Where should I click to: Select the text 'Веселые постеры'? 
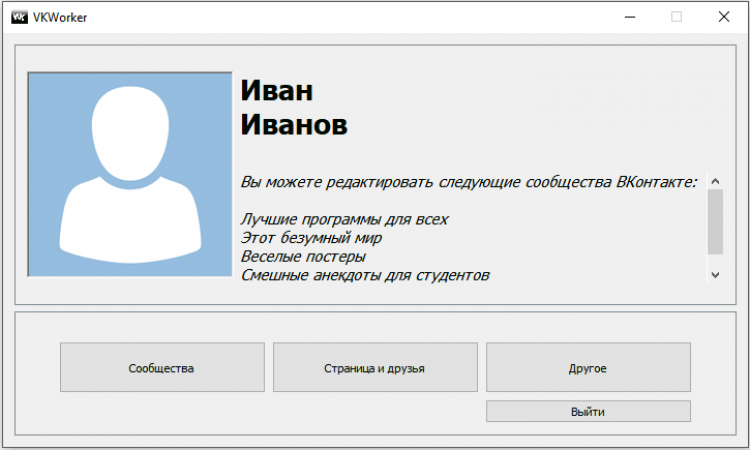coord(303,256)
